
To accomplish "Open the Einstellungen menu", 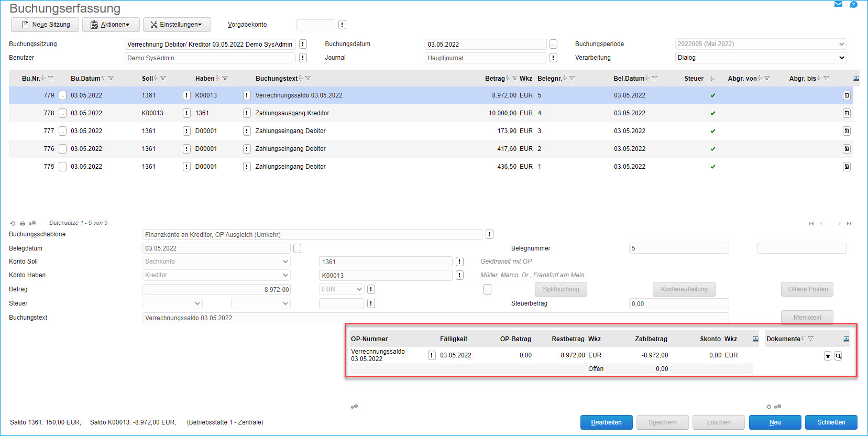I will 177,25.
